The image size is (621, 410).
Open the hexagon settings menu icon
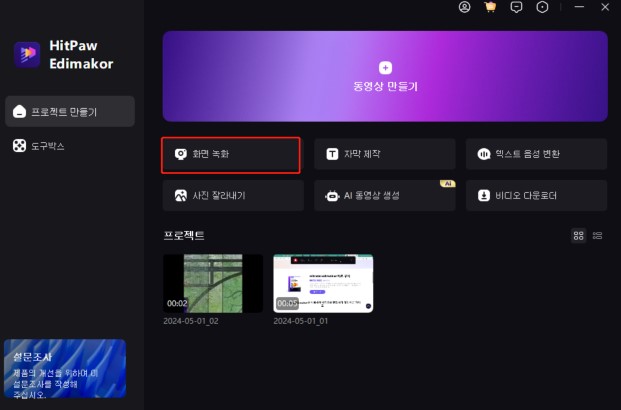coord(542,7)
